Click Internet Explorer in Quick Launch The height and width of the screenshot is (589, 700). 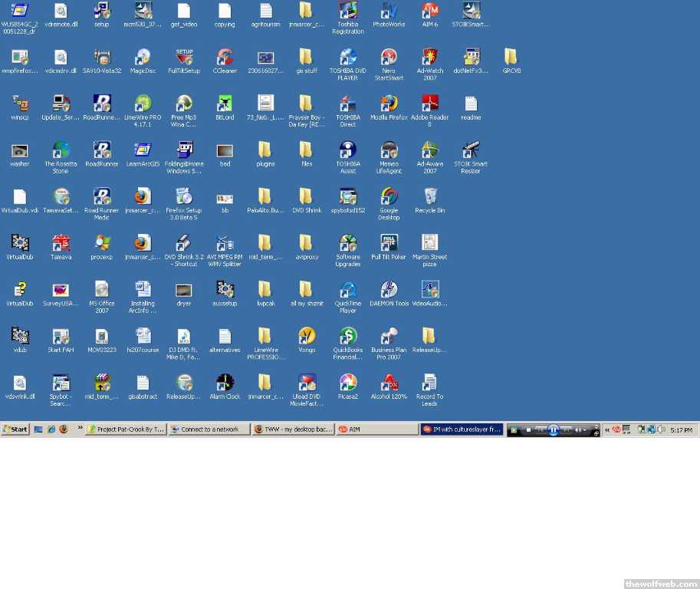pyautogui.click(x=51, y=429)
